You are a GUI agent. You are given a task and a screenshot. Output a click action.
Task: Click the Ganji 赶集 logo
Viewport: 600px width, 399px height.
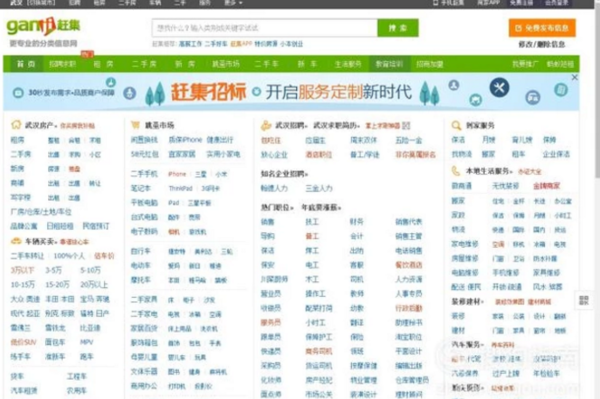pos(43,26)
